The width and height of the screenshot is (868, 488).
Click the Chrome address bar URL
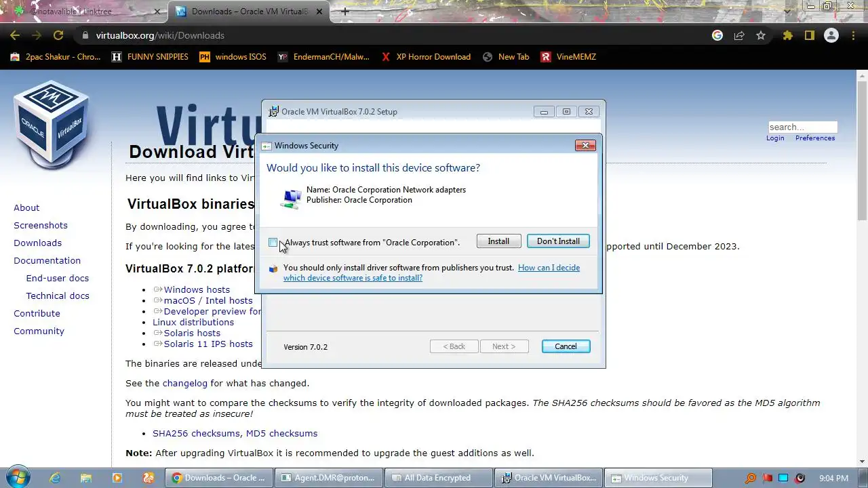point(160,35)
